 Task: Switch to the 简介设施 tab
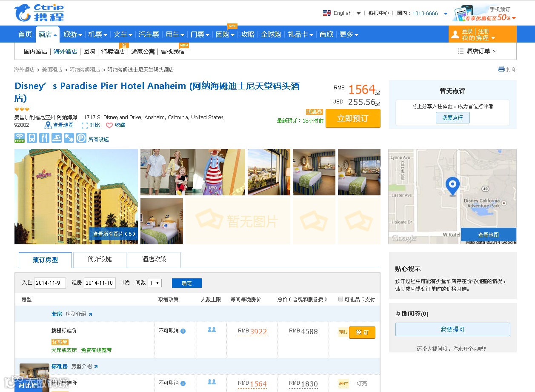[100, 259]
